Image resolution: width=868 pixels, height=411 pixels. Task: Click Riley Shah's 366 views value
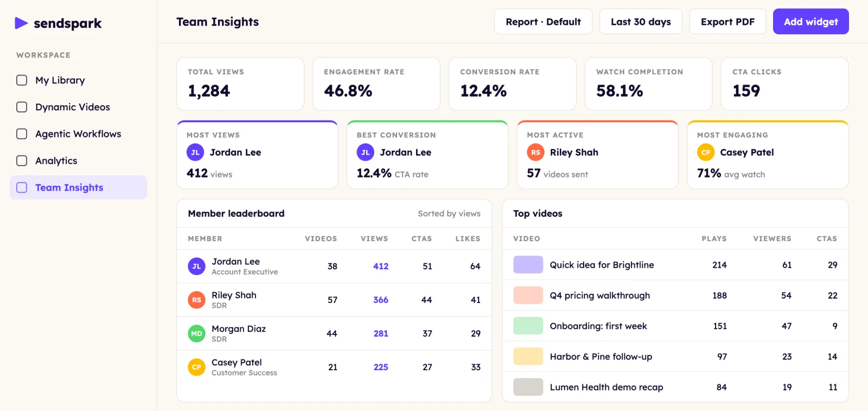[381, 300]
